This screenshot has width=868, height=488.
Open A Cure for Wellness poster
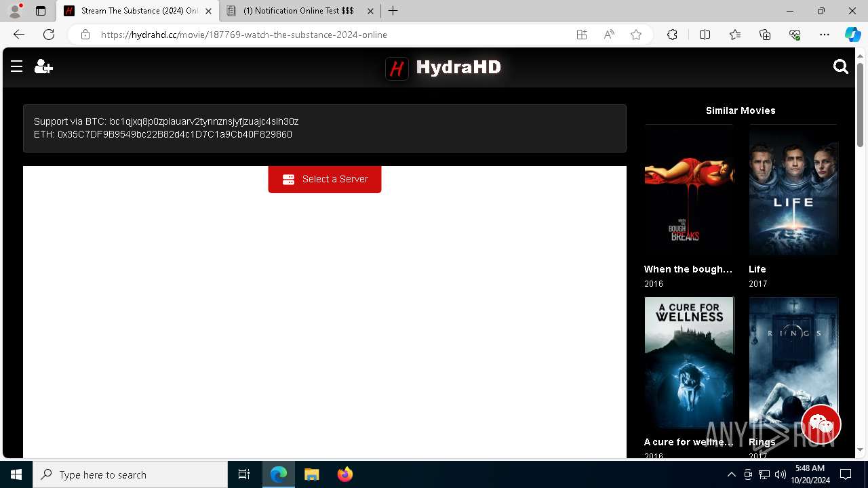tap(689, 363)
